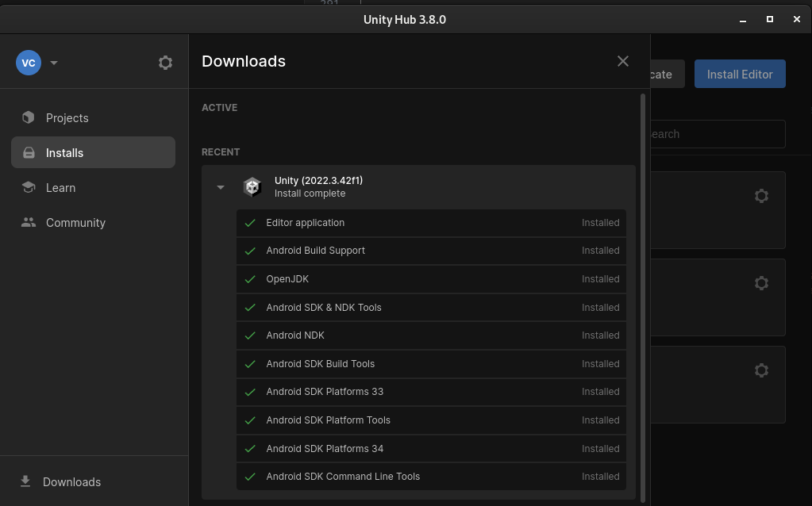Viewport: 812px width, 506px height.
Task: Click the Installs drive icon in sidebar
Action: point(29,153)
